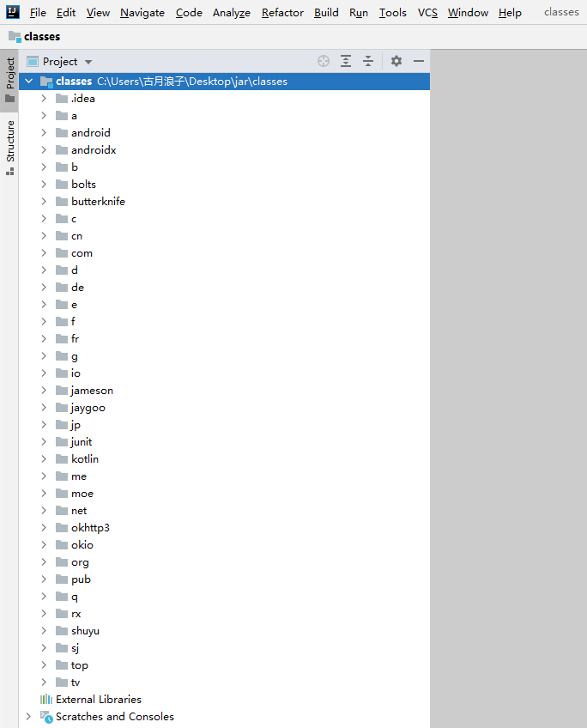Open Project panel settings gear
The height and width of the screenshot is (728, 587).
coord(396,61)
